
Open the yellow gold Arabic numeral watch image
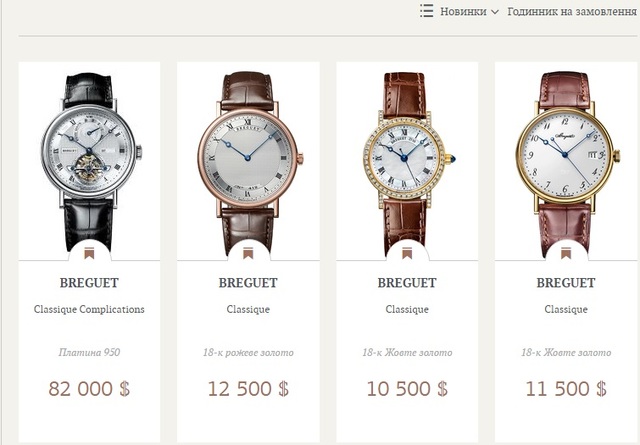[567, 163]
